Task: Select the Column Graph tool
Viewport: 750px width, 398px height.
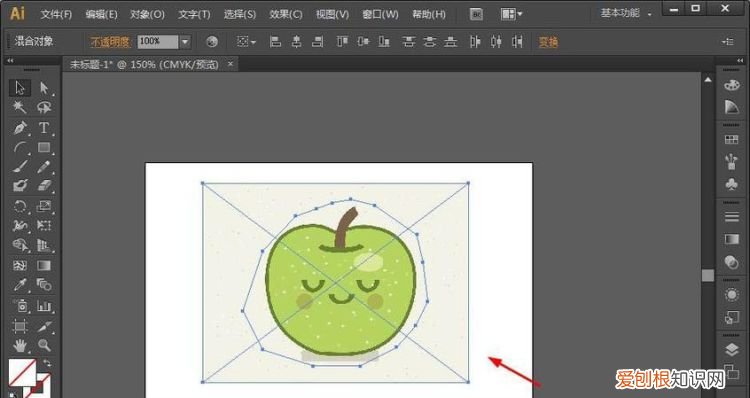Action: 44,306
